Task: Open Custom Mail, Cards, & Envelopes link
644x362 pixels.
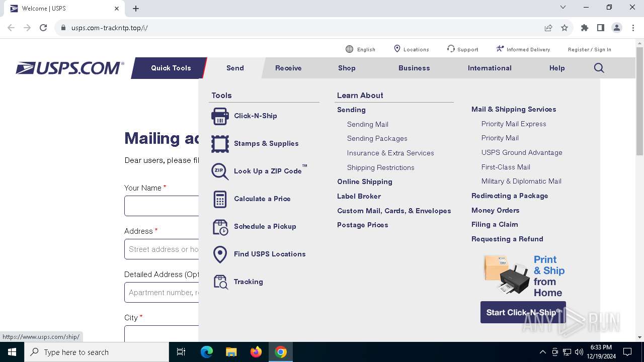Action: tap(394, 211)
